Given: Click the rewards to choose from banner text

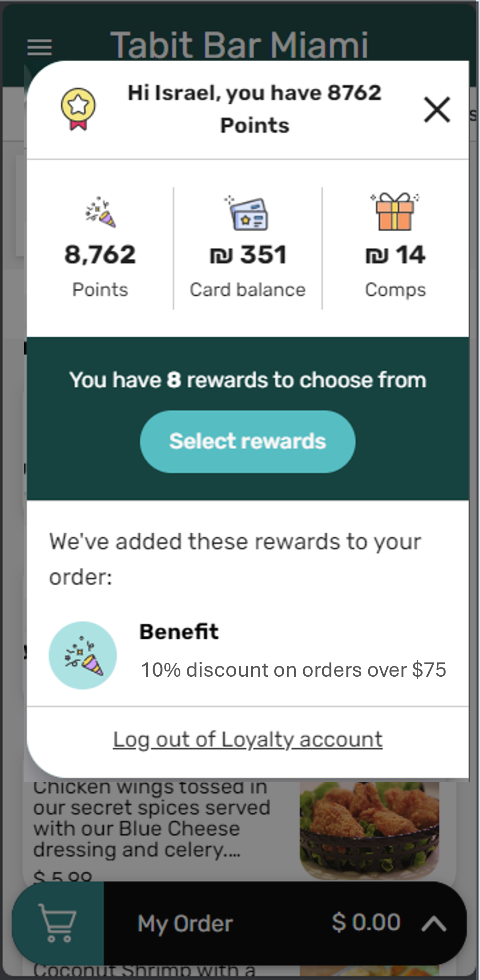Looking at the screenshot, I should tap(248, 380).
